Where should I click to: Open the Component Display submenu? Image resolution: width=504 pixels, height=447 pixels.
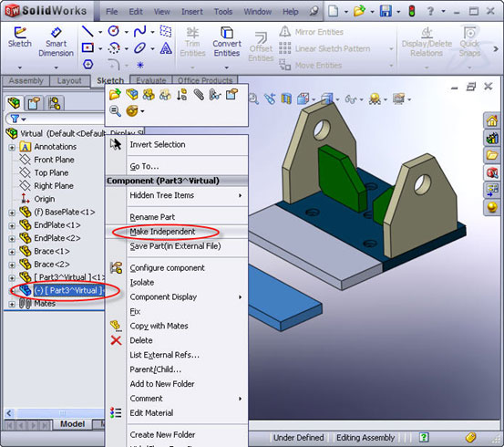[177, 297]
